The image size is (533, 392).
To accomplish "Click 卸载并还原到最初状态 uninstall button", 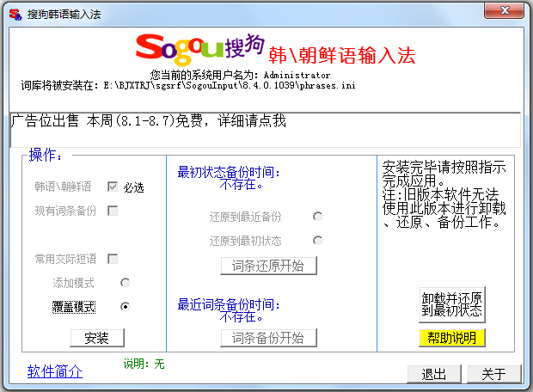I will pyautogui.click(x=452, y=303).
